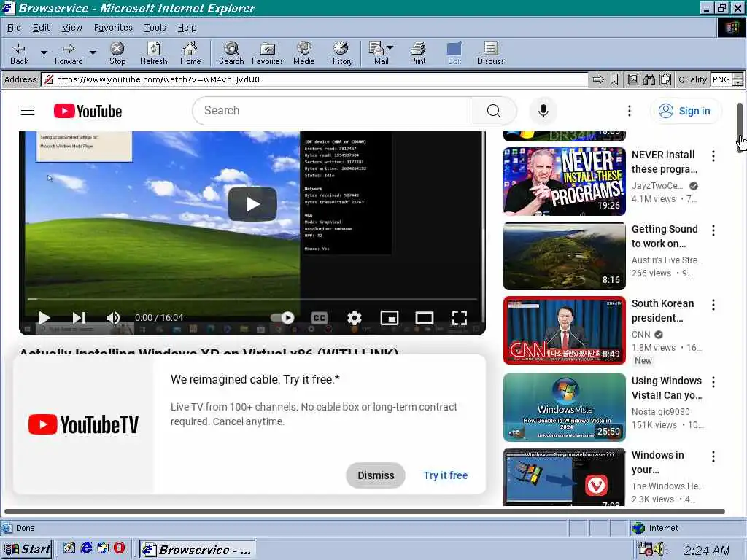Screen dimensions: 747x560
Task: Launch Internet Explorer from quick launch
Action: pyautogui.click(x=86, y=548)
